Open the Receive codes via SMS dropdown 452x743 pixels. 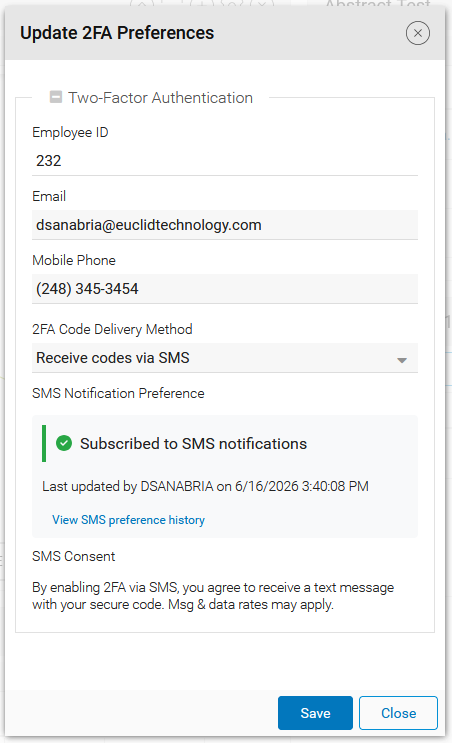click(225, 358)
